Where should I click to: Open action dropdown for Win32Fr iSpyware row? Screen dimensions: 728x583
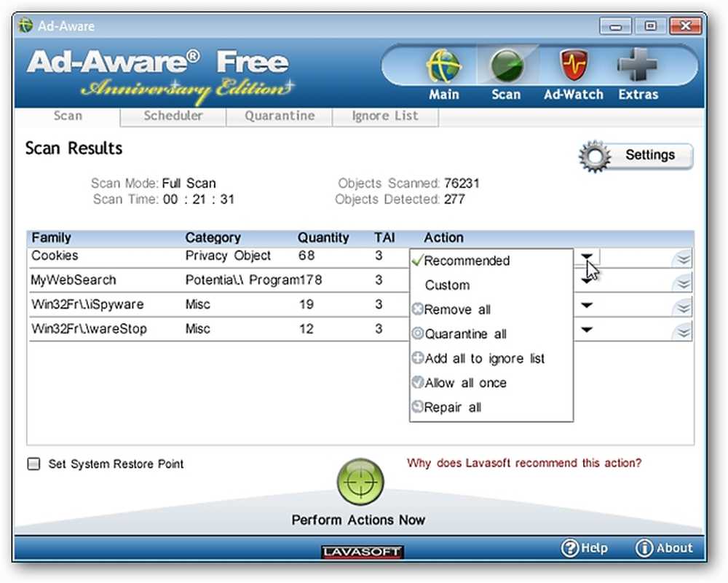click(x=587, y=306)
